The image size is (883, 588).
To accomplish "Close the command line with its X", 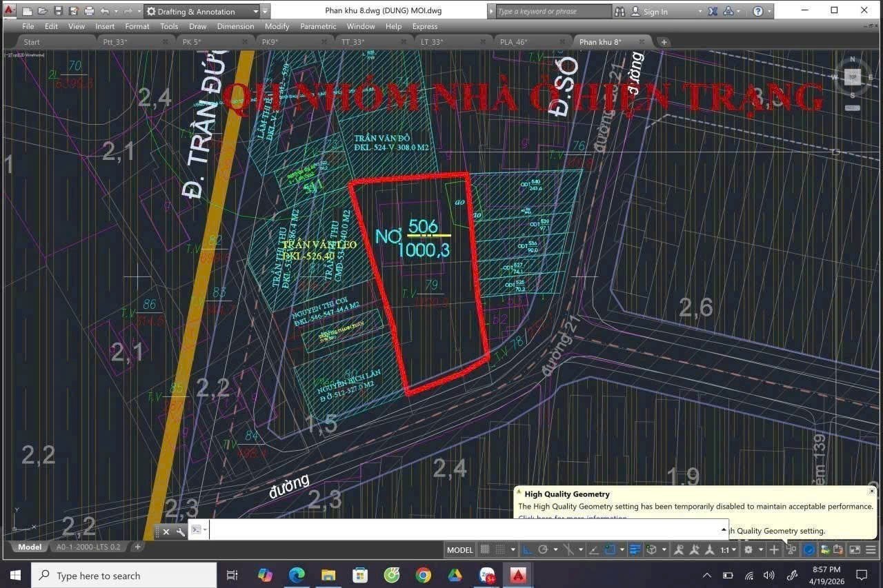I will tap(166, 531).
